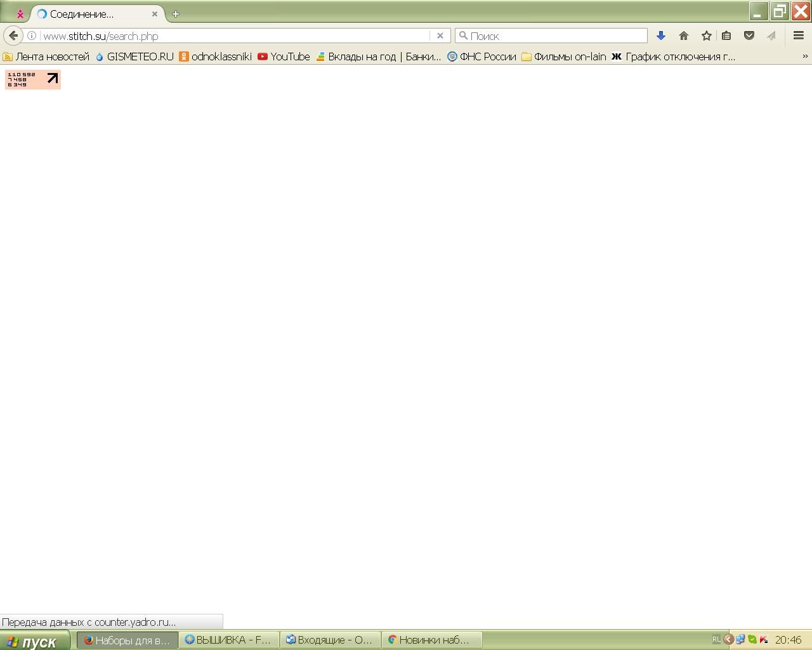Viewport: 812px width, 650px height.
Task: View site information icon in address bar
Action: point(32,36)
